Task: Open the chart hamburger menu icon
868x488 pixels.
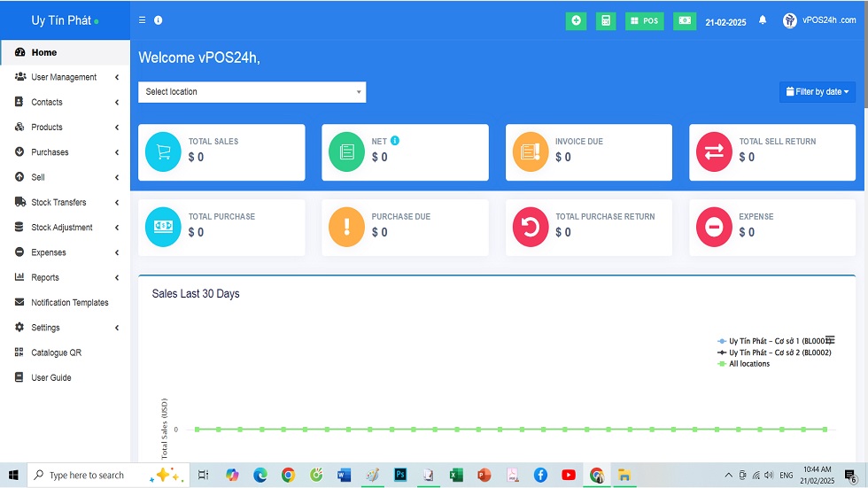Action: (x=830, y=340)
